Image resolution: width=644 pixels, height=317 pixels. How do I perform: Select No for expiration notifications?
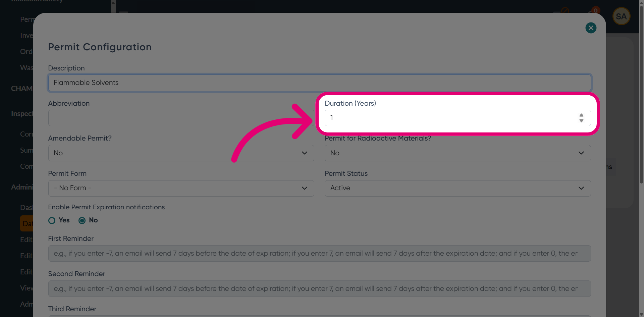[82, 220]
